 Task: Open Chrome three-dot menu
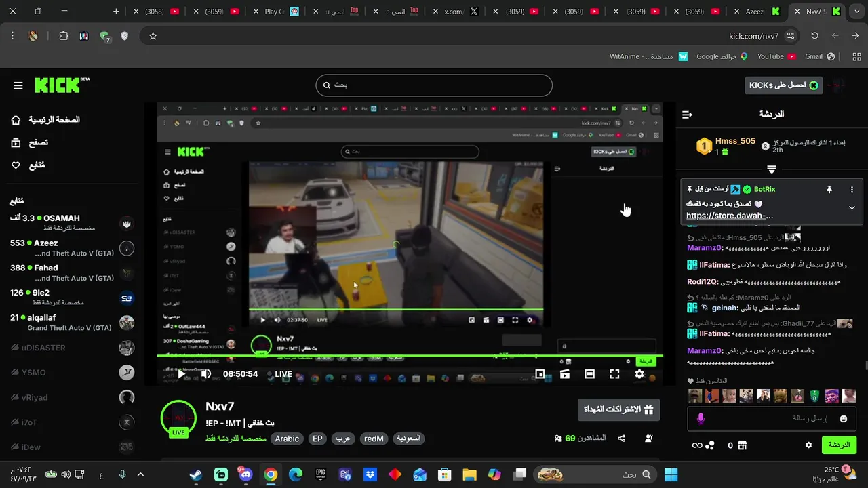coord(12,36)
